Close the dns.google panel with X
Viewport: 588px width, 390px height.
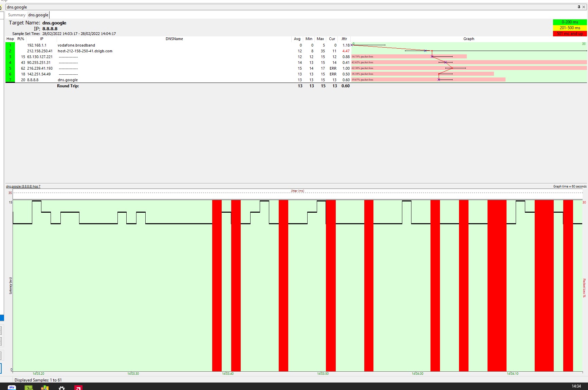point(584,7)
